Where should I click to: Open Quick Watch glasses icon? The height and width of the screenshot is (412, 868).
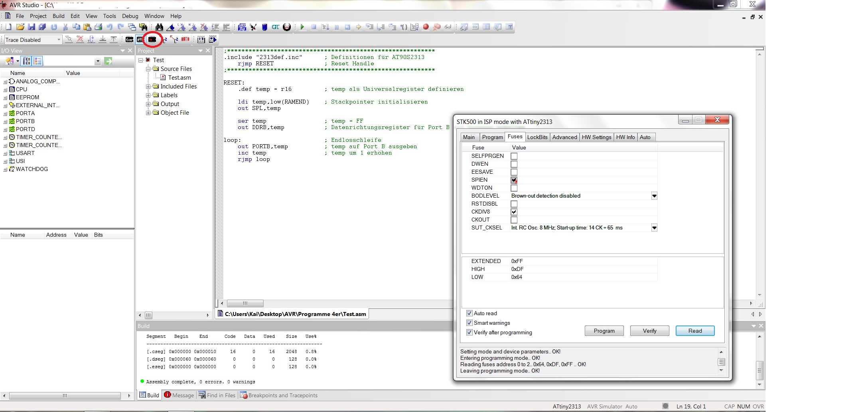coord(448,27)
